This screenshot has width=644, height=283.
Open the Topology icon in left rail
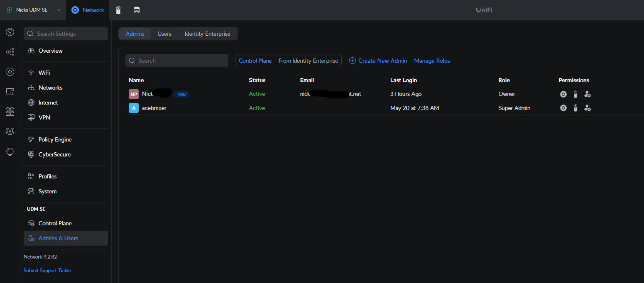(10, 52)
